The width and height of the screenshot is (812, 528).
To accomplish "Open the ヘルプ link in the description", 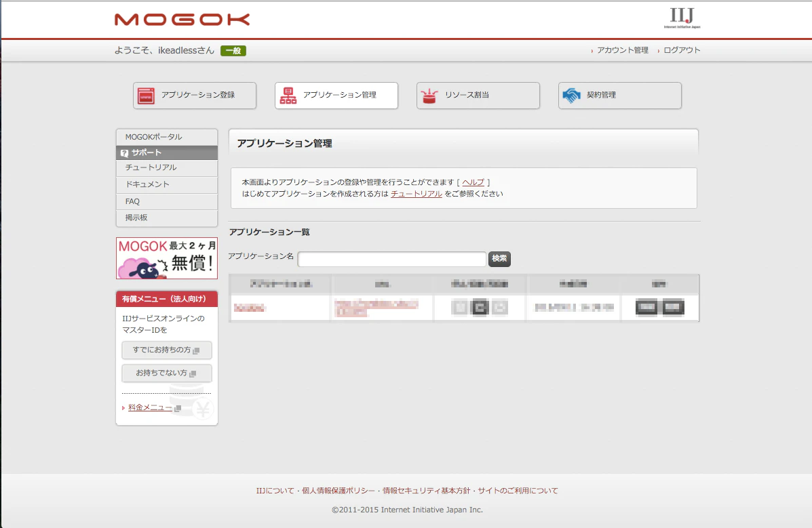I will tap(473, 182).
